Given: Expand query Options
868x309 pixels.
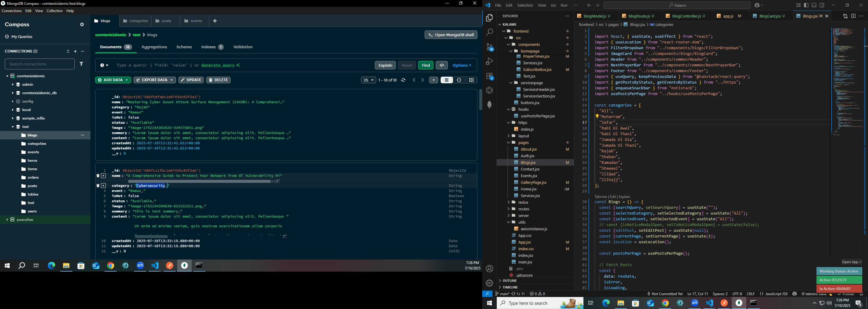Looking at the screenshot, I should coord(462,65).
